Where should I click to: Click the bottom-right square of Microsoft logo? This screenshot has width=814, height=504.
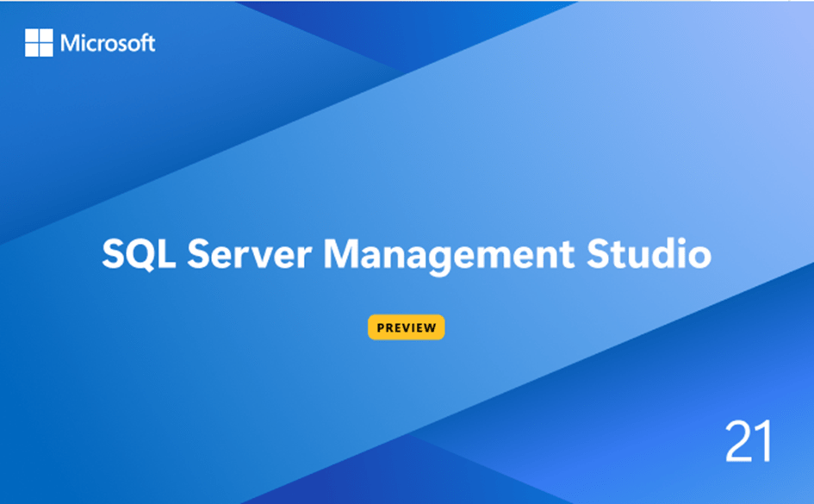[x=46, y=49]
